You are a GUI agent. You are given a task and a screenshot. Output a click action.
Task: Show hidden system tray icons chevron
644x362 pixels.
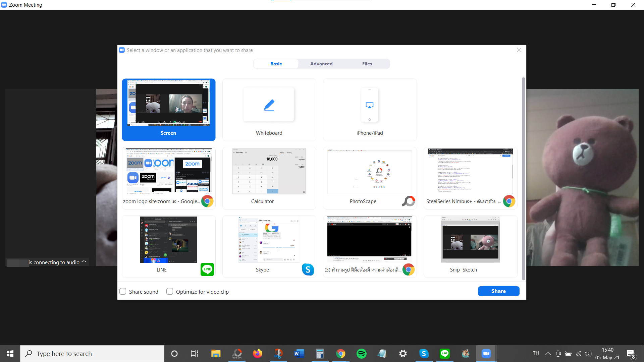[x=548, y=354]
